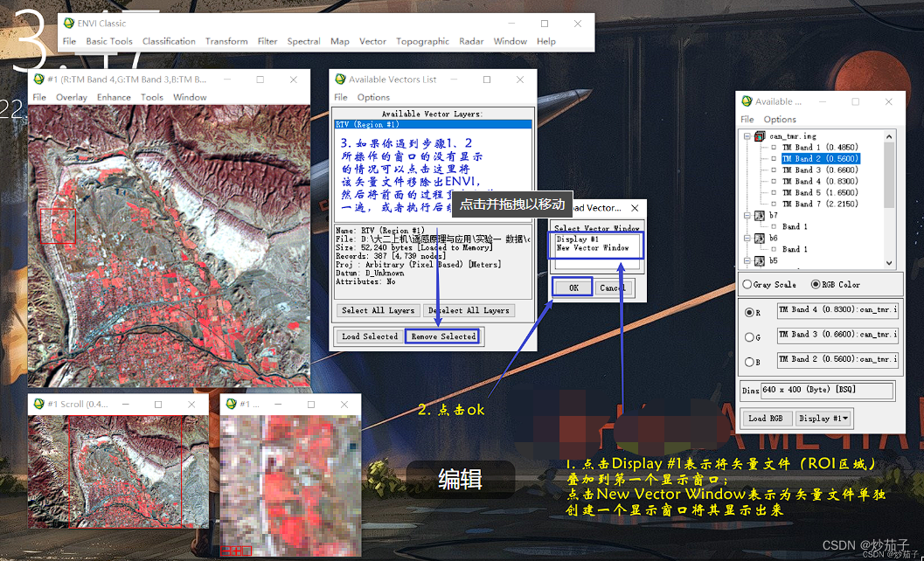This screenshot has width=924, height=561.
Task: Click the Select All Layers button
Action: pos(379,310)
